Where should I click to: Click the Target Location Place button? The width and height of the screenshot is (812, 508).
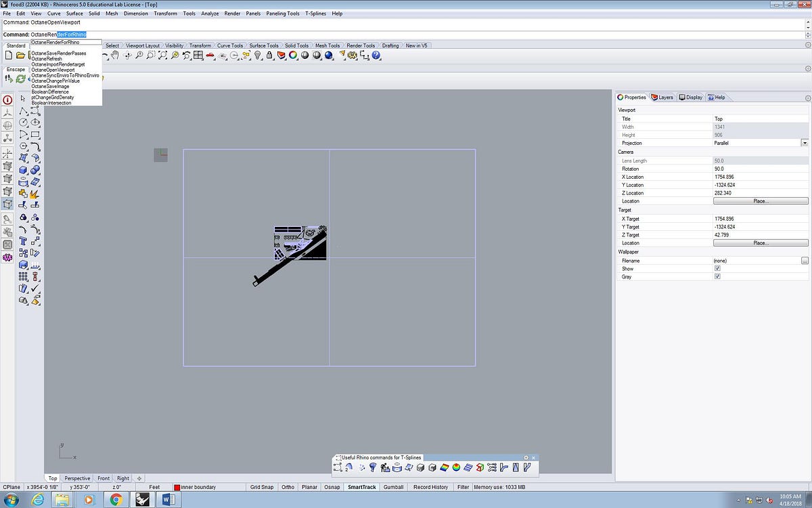point(761,243)
